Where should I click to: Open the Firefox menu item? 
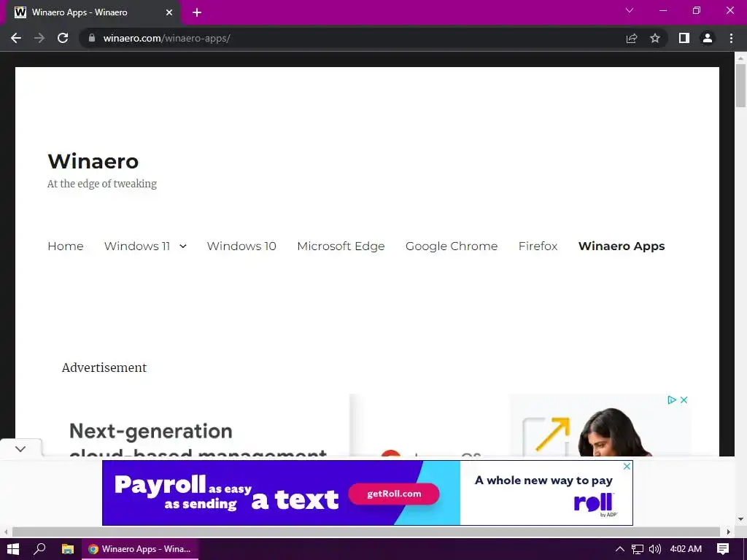coord(538,246)
